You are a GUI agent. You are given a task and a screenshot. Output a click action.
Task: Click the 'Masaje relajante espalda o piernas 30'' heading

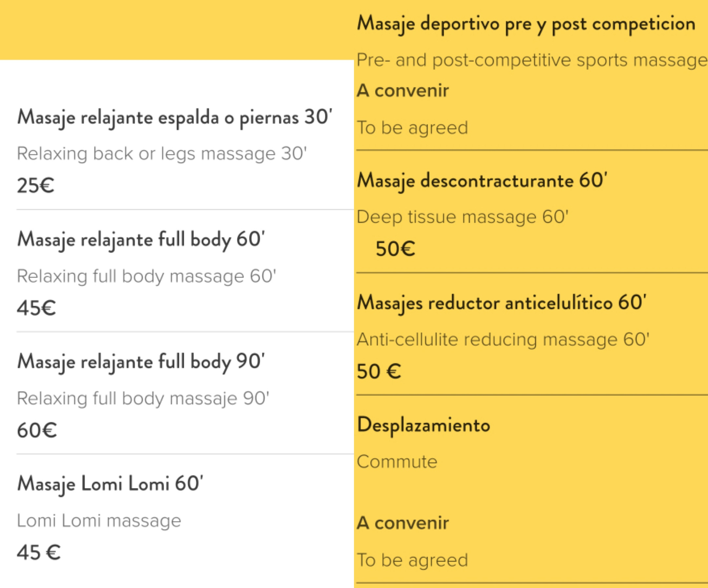coord(175,117)
